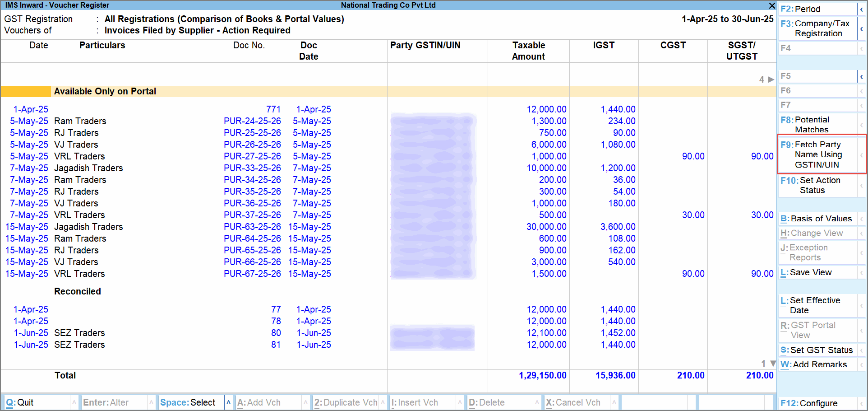Screen dimensions: 868x411
Task: Click All Registrations comparison label
Action: point(224,19)
